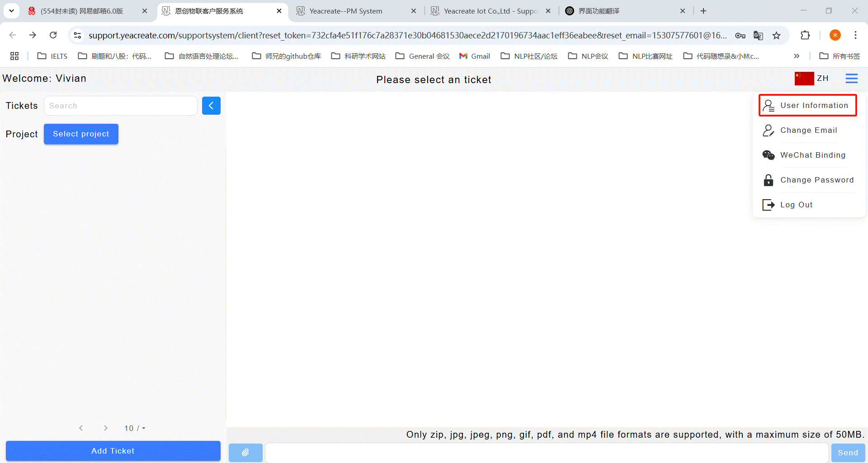Open the browser extensions puzzle icon
Viewport: 868px width, 463px height.
[x=805, y=35]
